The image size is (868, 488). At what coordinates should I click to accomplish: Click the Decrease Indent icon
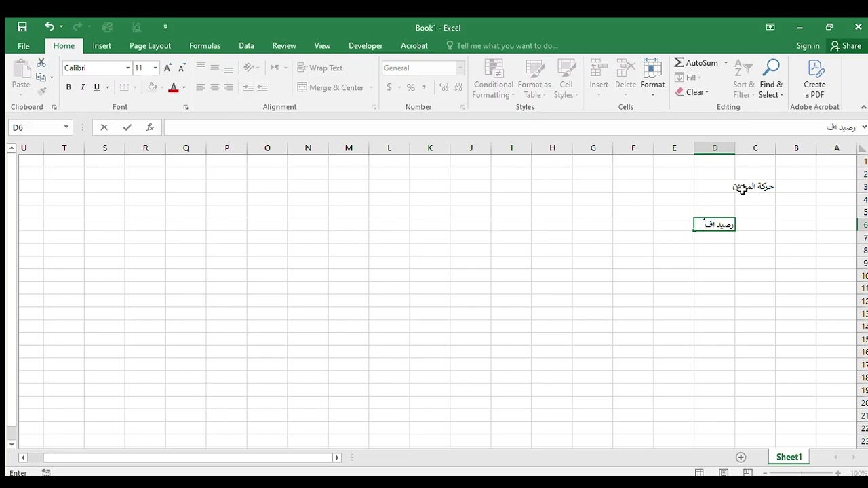pos(248,87)
